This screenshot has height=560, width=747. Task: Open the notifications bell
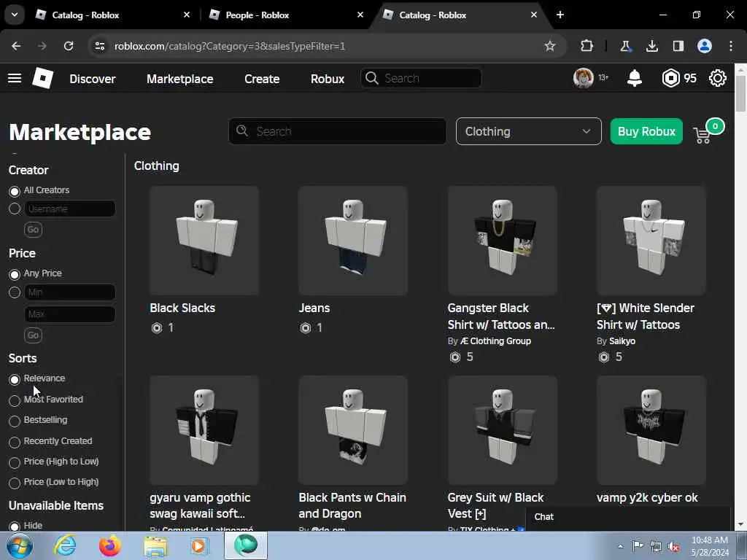pos(635,78)
